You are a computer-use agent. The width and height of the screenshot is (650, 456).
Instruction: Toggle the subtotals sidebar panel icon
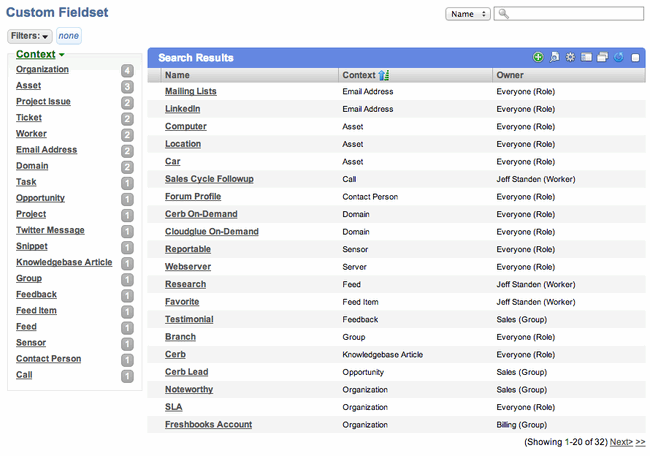coord(586,57)
